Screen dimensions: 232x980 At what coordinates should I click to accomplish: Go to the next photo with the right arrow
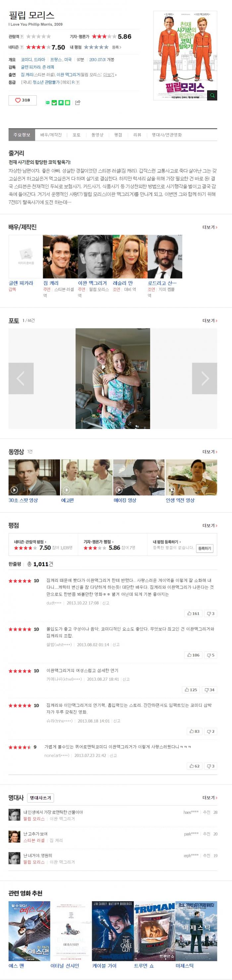tap(205, 378)
